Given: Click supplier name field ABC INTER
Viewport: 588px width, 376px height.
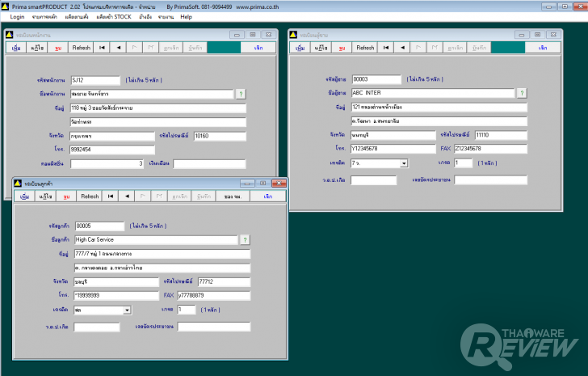Looking at the screenshot, I should 433,93.
